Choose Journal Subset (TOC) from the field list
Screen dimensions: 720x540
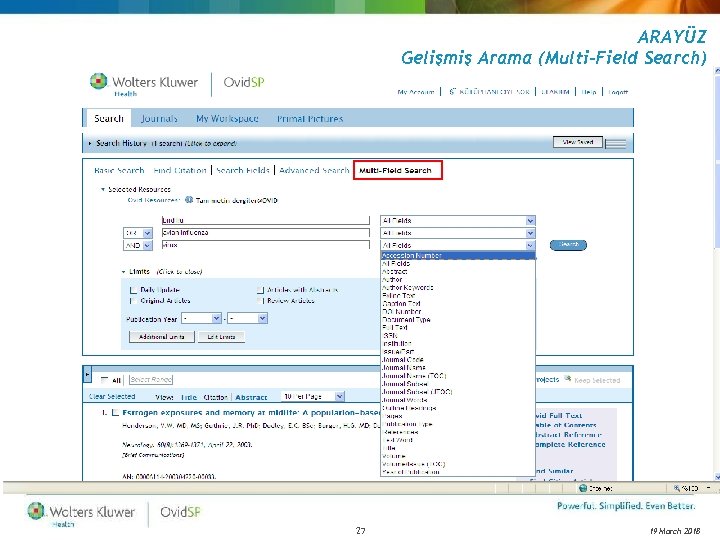(x=458, y=392)
